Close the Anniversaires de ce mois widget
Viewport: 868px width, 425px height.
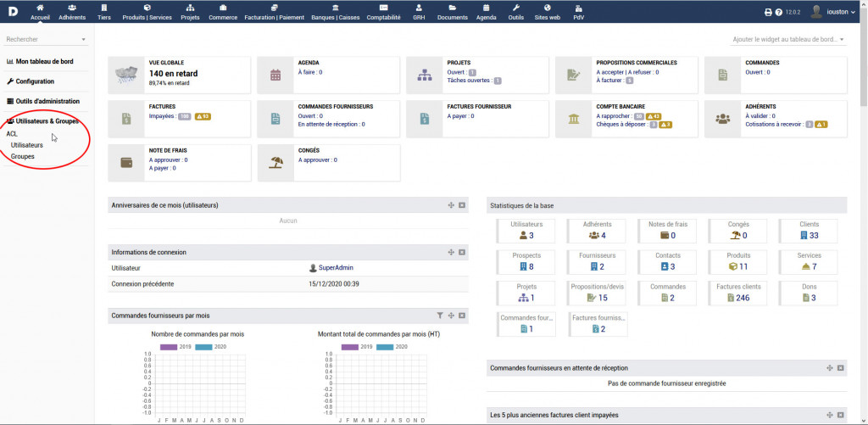point(462,205)
